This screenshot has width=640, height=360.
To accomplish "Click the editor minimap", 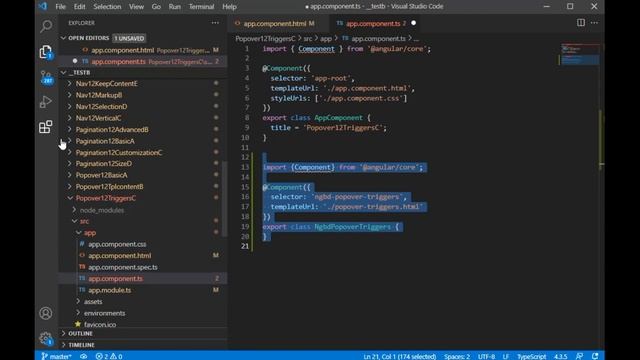I will coord(580,54).
